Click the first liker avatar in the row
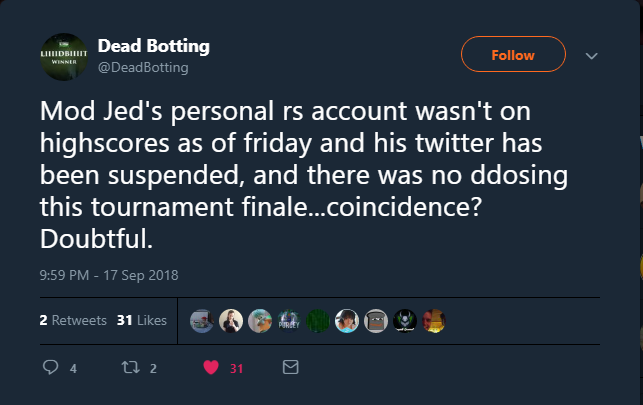Screen dimensions: 643x405 click(201, 321)
